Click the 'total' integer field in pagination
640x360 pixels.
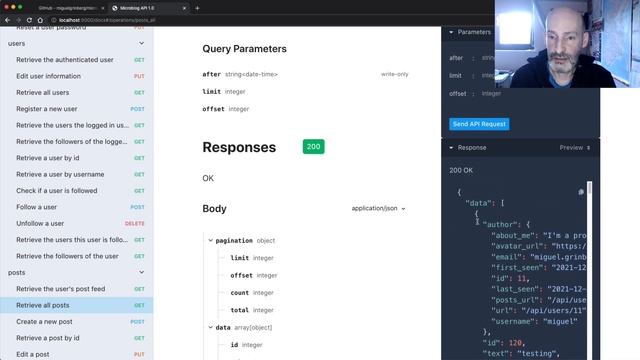click(252, 310)
